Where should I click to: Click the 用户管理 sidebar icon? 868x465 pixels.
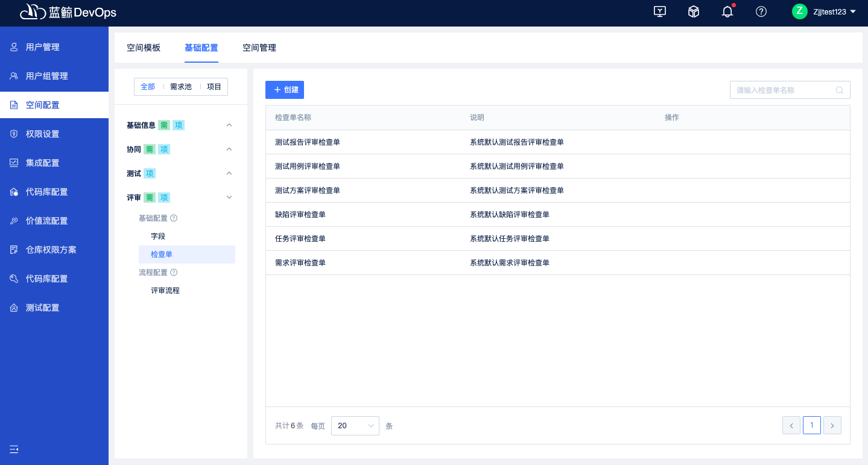(14, 47)
